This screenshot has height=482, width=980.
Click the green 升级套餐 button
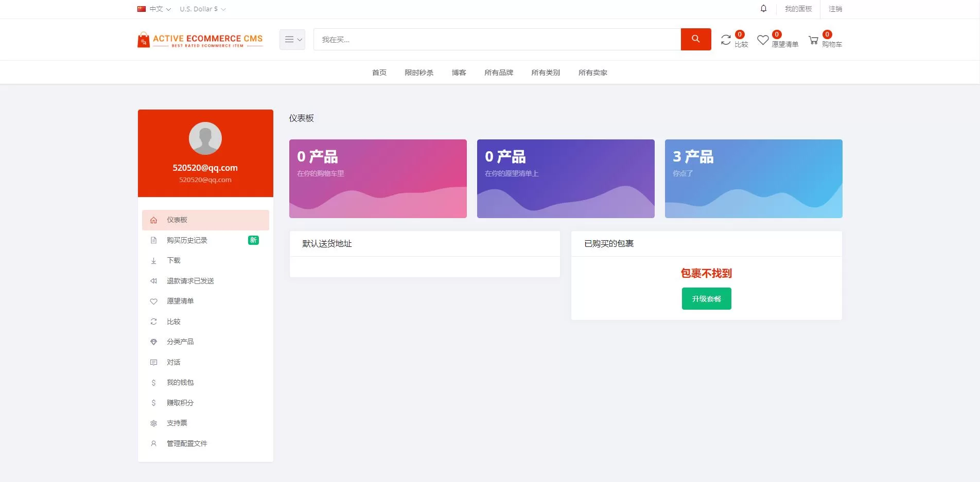point(706,299)
